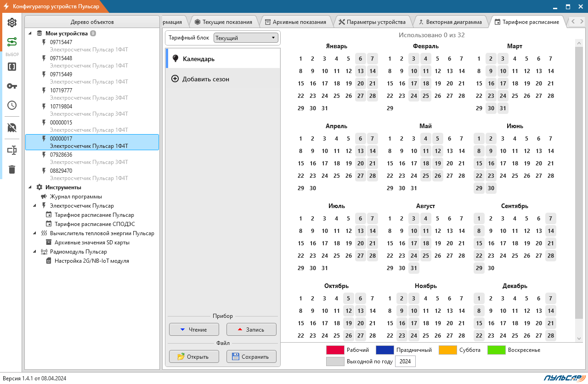Screen dimensions: 588x384
Task: Click the Чтение button
Action: [194, 329]
